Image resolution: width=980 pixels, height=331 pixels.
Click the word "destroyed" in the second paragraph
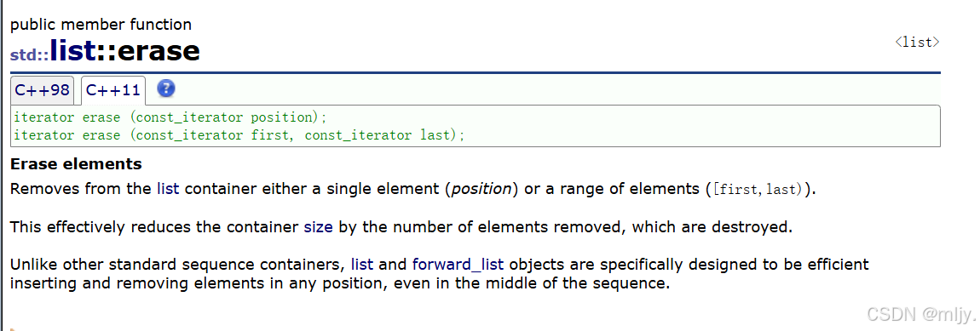[x=756, y=226]
